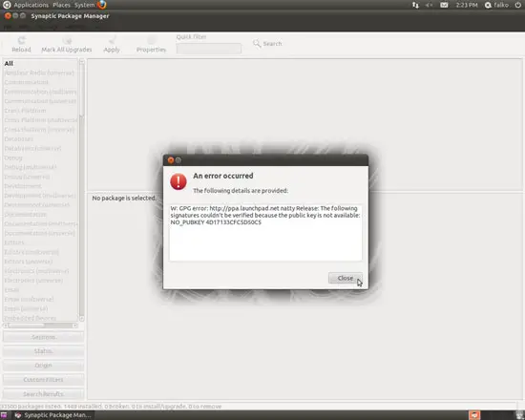Click the Sections filter button

coord(44,337)
